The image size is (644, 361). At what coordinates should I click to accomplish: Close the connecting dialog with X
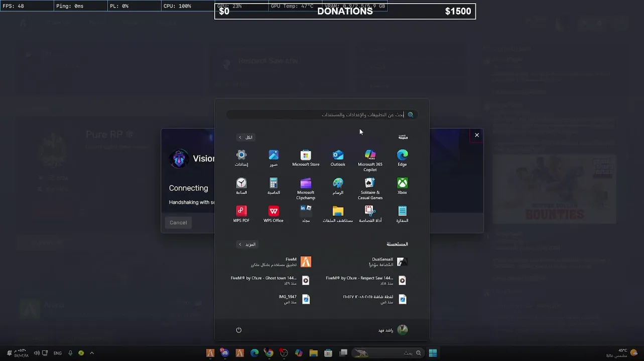tap(477, 135)
